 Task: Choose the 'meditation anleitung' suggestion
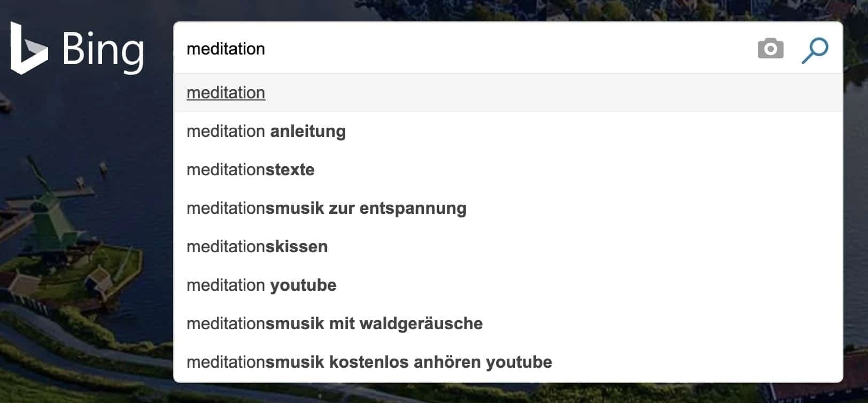[266, 131]
